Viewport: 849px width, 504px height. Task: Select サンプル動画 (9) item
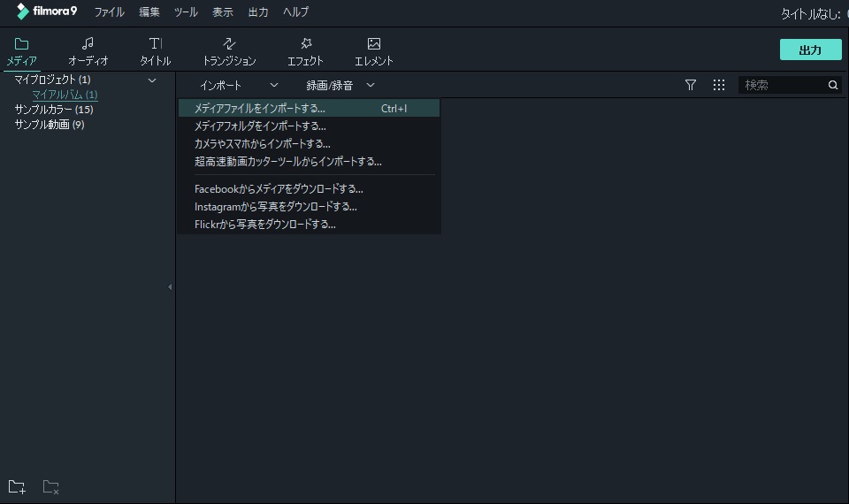[x=50, y=125]
